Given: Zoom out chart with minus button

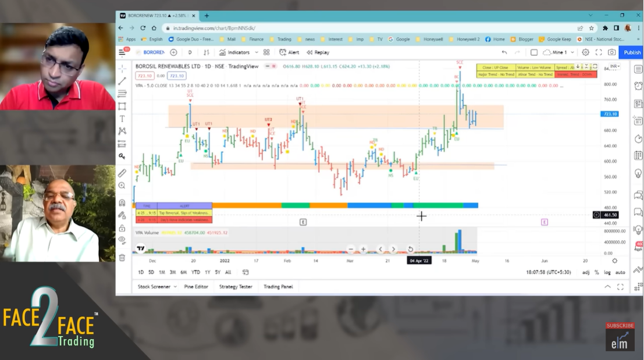Looking at the screenshot, I should (350, 249).
